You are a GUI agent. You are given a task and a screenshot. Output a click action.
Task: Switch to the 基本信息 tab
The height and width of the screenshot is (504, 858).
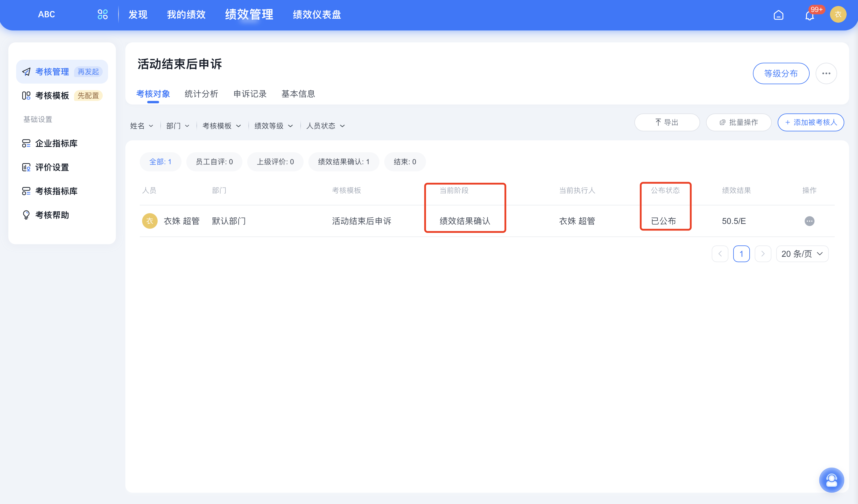[298, 94]
